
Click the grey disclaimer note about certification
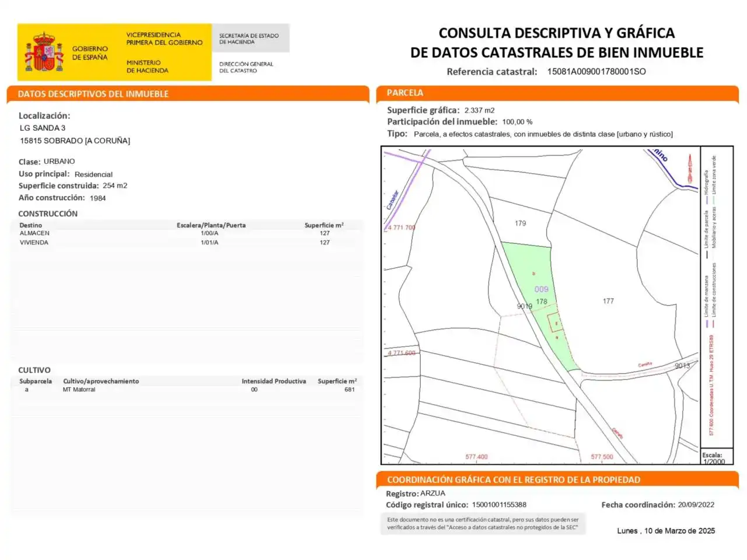[x=483, y=524]
